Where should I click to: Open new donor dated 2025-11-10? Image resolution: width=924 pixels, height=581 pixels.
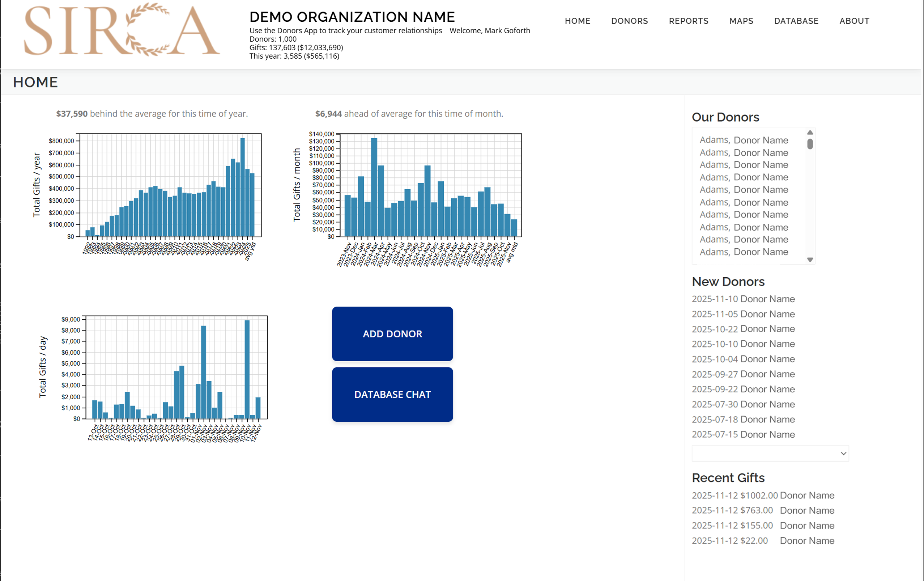743,299
